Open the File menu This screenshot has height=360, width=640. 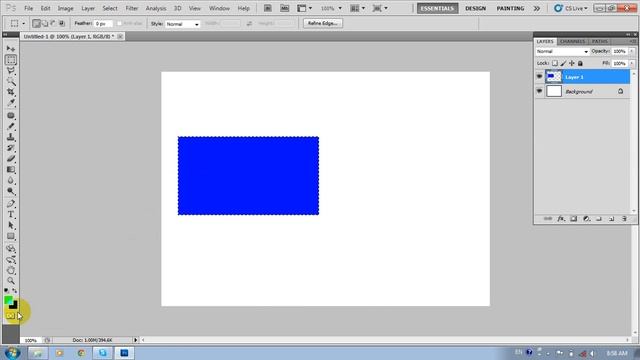pyautogui.click(x=29, y=8)
